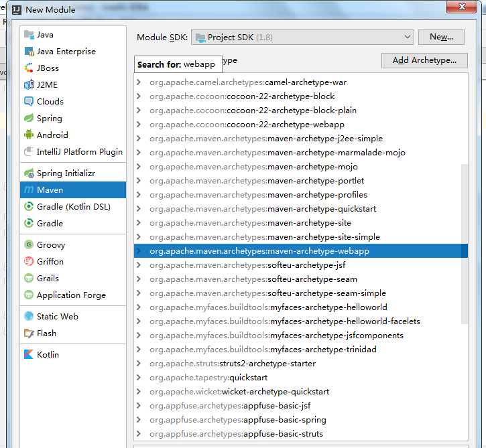The image size is (486, 448).
Task: Click the Add Archetype... button
Action: coord(424,60)
